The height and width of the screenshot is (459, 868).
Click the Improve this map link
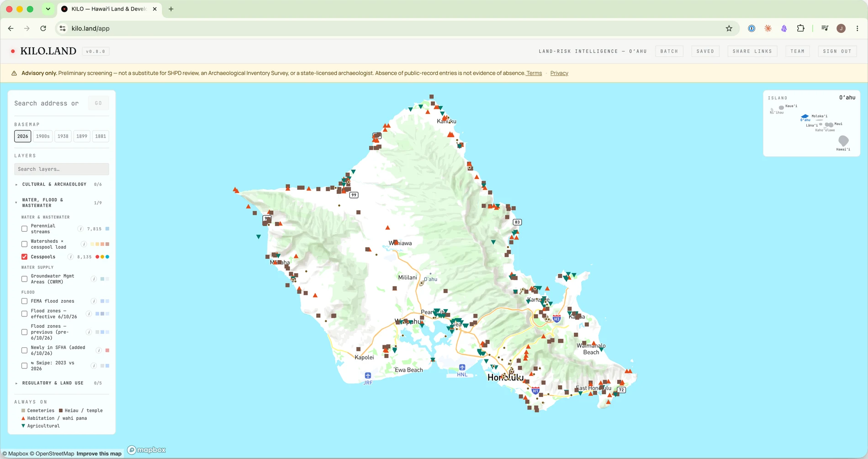tap(99, 454)
